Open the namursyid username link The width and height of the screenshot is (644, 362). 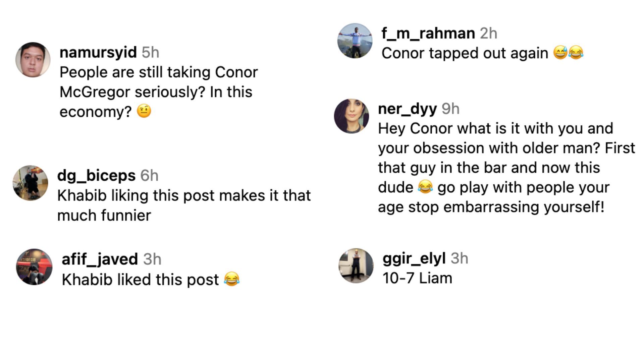pos(98,52)
